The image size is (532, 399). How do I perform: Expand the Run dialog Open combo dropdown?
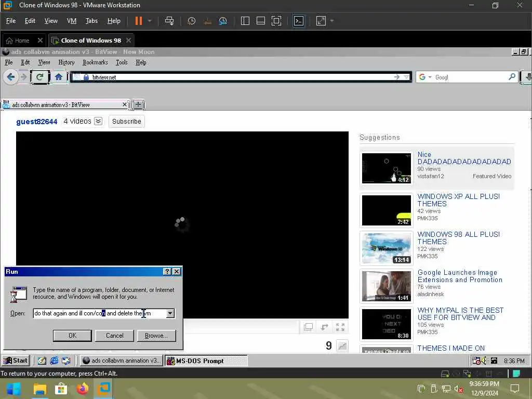coord(170,313)
